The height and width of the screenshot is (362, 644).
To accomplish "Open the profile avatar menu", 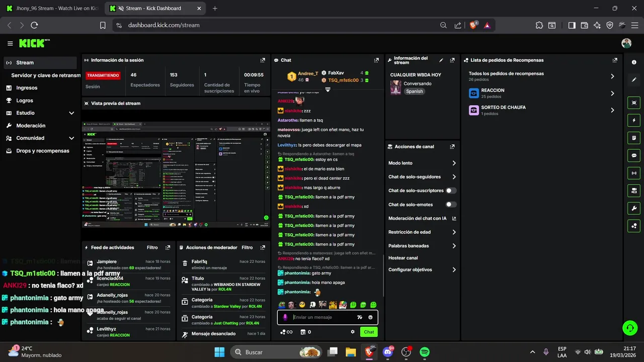I will pyautogui.click(x=626, y=43).
